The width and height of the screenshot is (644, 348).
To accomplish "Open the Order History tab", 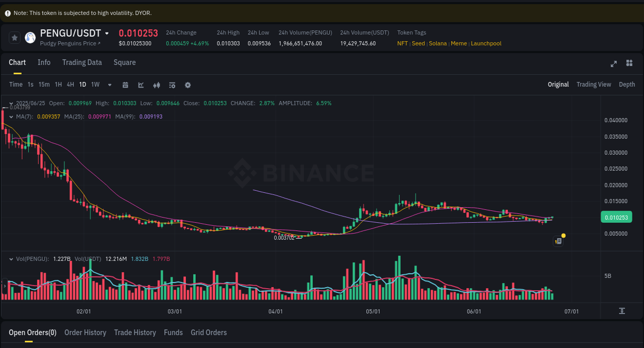I will pyautogui.click(x=85, y=333).
